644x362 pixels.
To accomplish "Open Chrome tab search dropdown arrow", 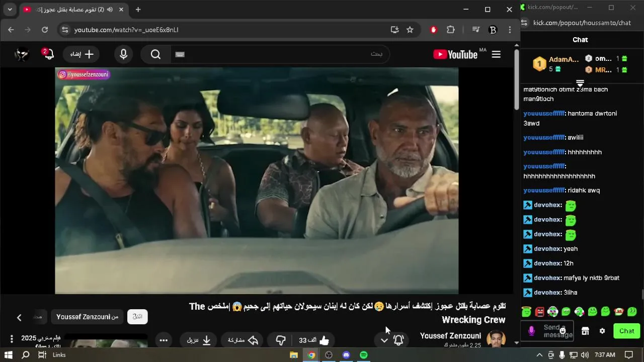I will click(10, 10).
